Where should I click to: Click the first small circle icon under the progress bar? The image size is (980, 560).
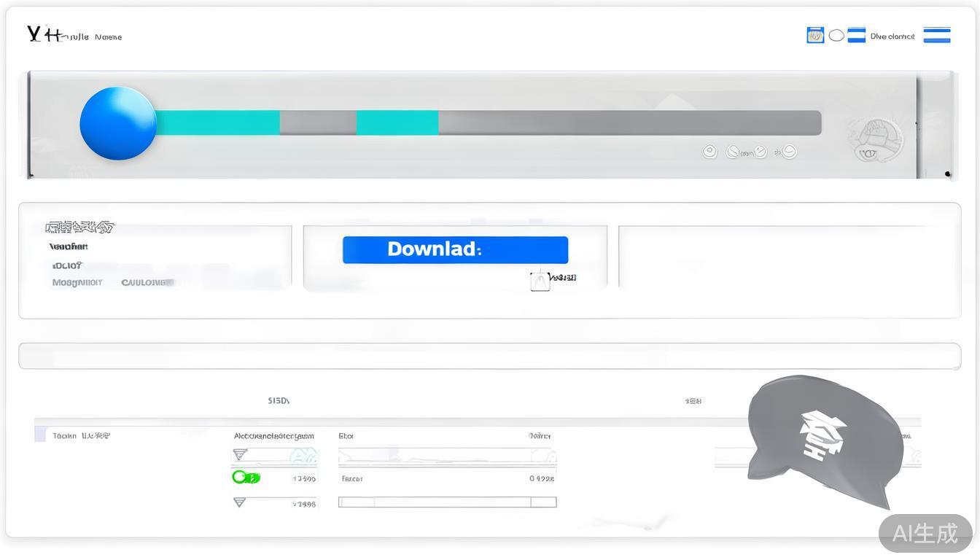709,152
